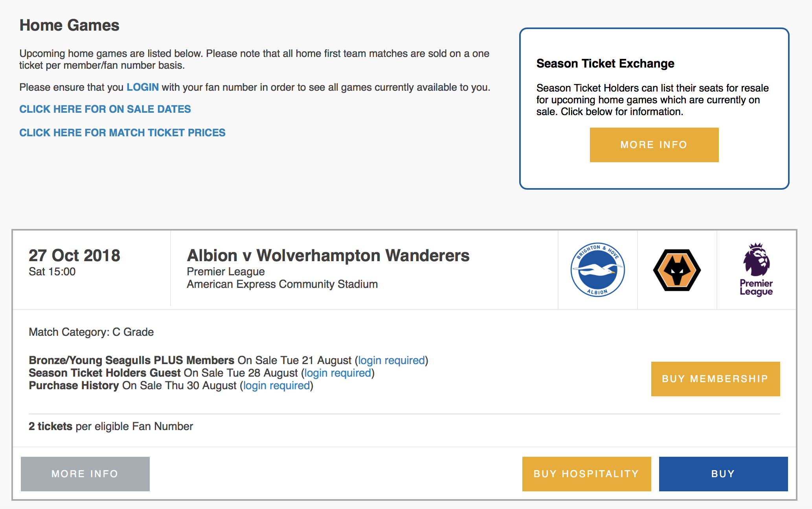This screenshot has height=509, width=812.
Task: Click the Premier League lion logo
Action: tap(756, 269)
